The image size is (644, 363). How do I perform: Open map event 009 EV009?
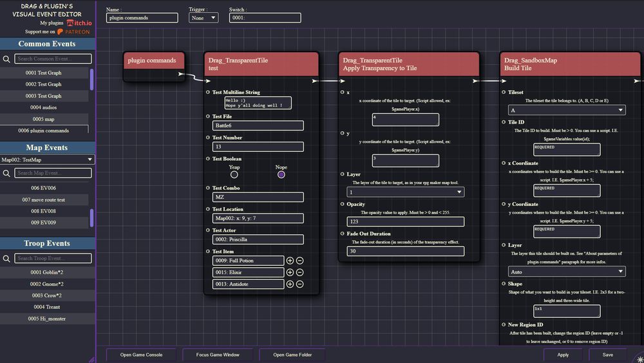[x=44, y=223]
